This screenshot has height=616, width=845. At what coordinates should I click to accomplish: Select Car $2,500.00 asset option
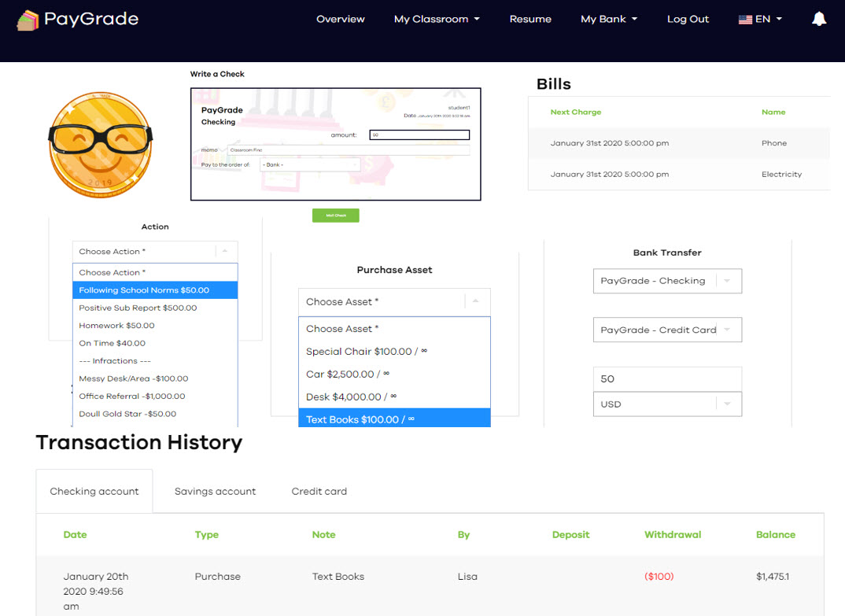[394, 374]
